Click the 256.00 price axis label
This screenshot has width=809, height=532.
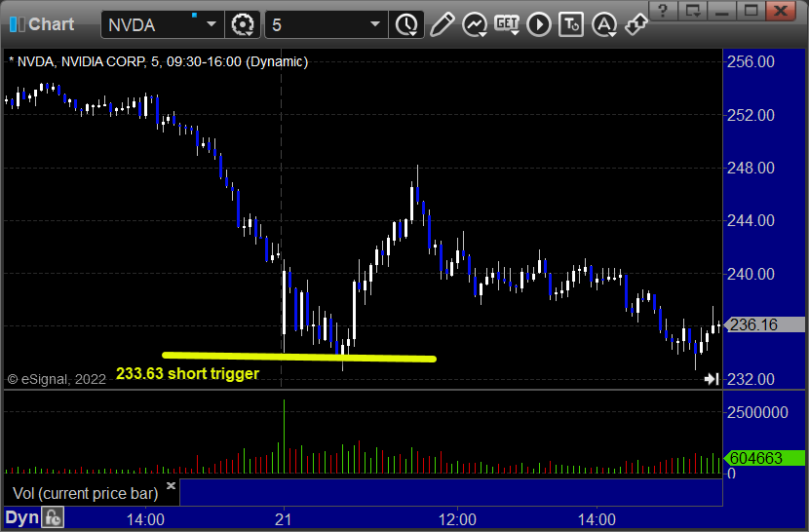(x=751, y=62)
